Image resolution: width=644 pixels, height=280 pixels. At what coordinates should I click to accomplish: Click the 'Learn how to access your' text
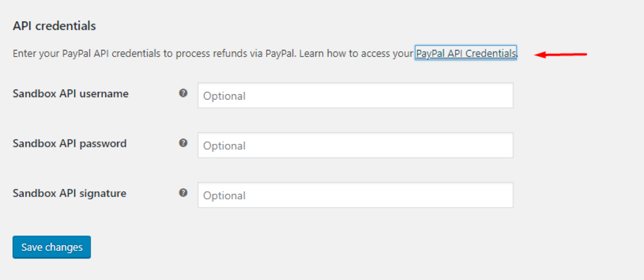[x=356, y=53]
